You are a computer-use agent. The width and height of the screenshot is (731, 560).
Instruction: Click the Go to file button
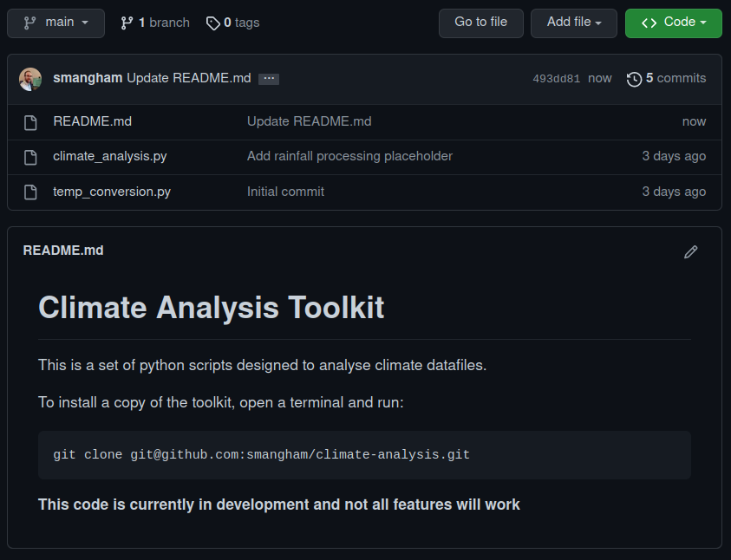coord(480,23)
